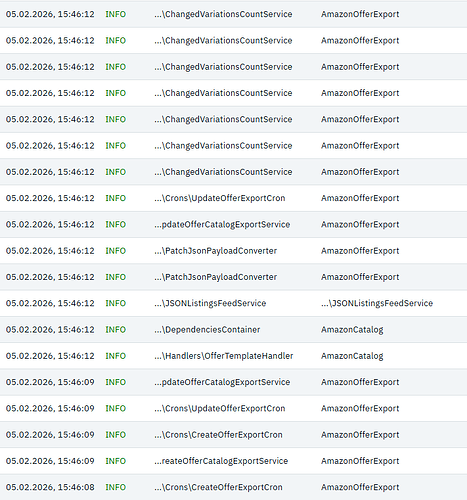Select the 15:46:09 timestamp of the CreateOfferExportCron row
Image resolution: width=467 pixels, height=500 pixels.
(x=50, y=435)
